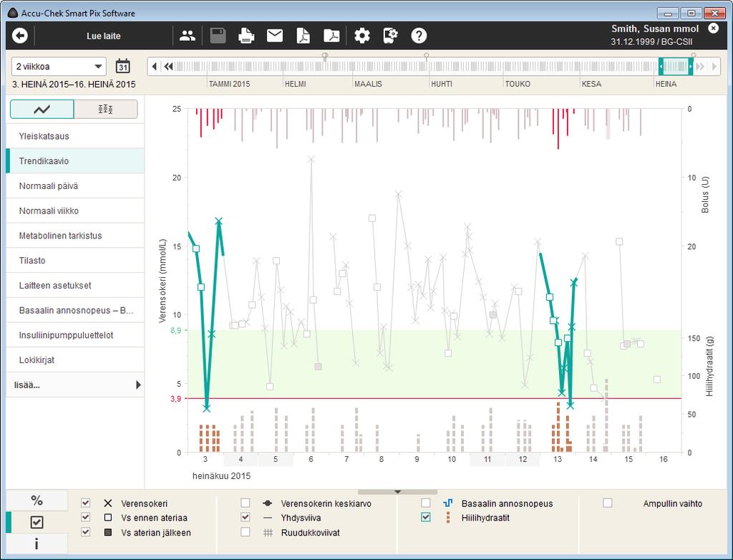Collapse bottom legend panel with arrow handle

coord(397,492)
